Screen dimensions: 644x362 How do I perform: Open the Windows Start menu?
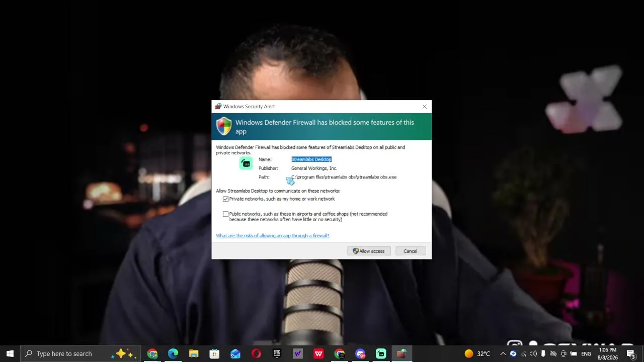[10, 353]
